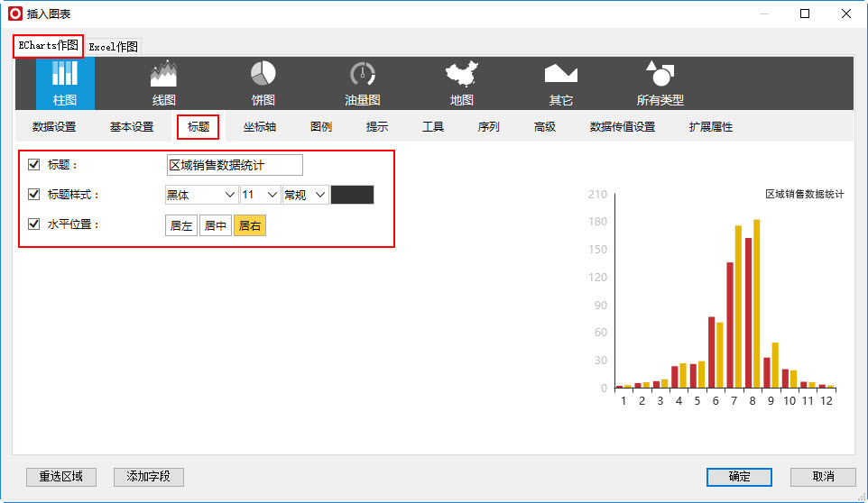This screenshot has height=503, width=868.
Task: Click the title text input field
Action: (235, 165)
